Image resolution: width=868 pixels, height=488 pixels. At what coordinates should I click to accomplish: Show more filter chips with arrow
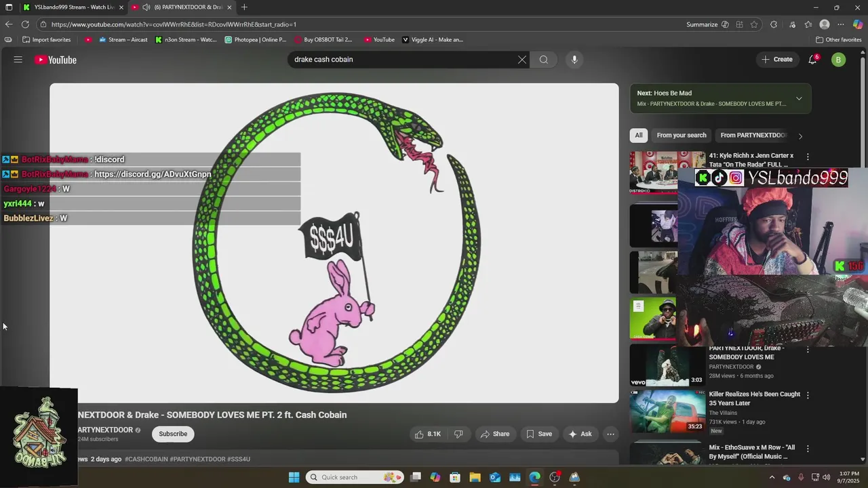point(800,136)
